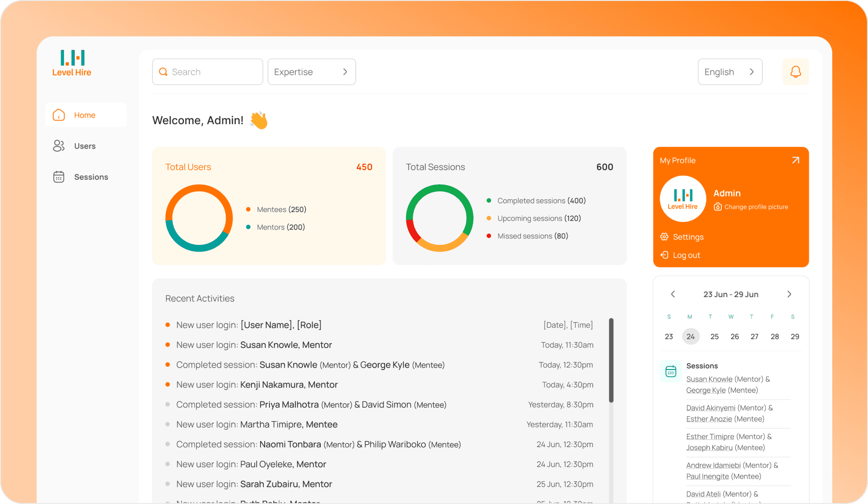Click Priya Malhotra completed session row
868x504 pixels.
click(x=379, y=405)
